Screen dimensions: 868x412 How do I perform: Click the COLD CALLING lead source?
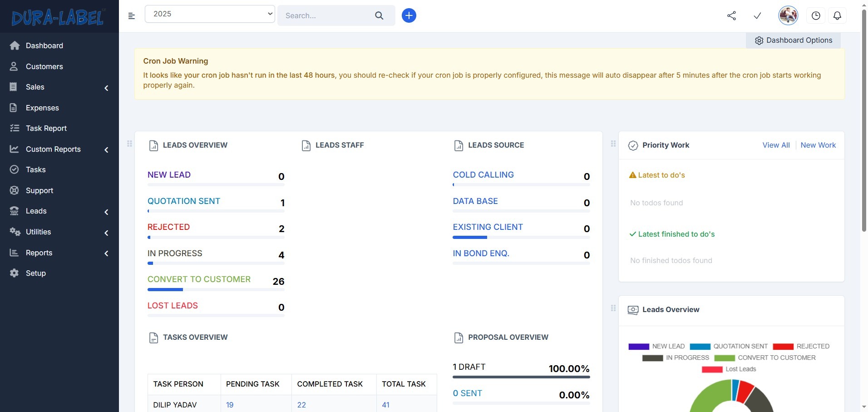[483, 175]
